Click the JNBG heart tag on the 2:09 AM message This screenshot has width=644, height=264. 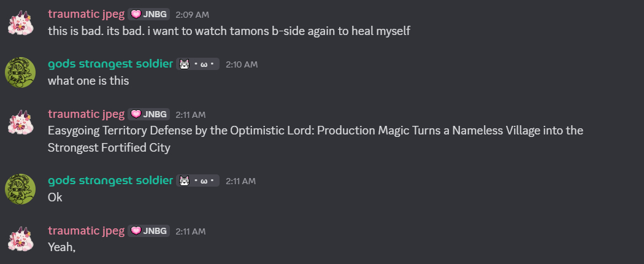(148, 14)
